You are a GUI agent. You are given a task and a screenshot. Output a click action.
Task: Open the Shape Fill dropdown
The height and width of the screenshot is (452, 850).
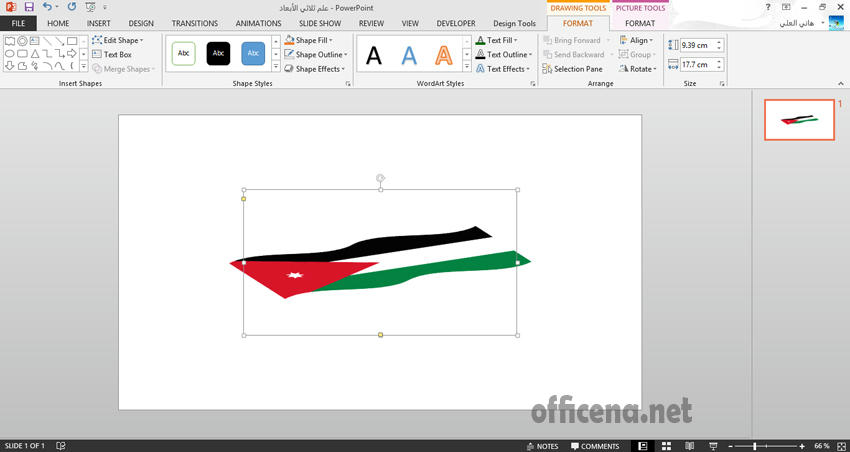click(308, 40)
